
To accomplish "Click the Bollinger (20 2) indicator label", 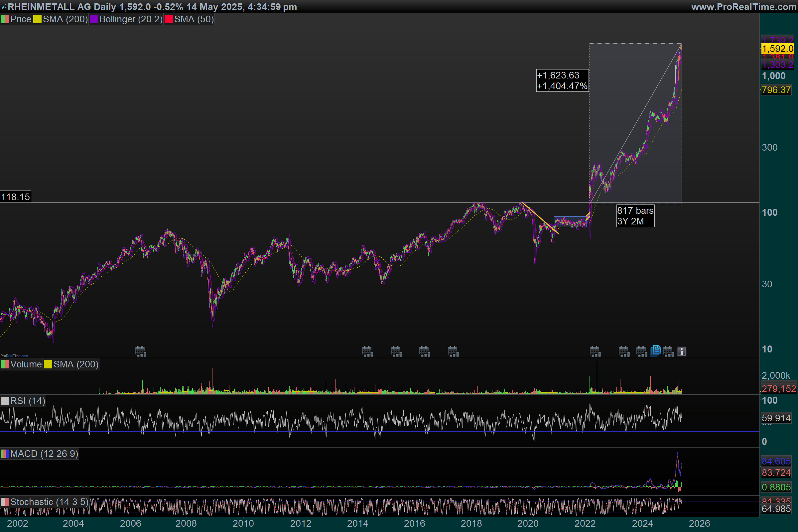I will coord(131,19).
